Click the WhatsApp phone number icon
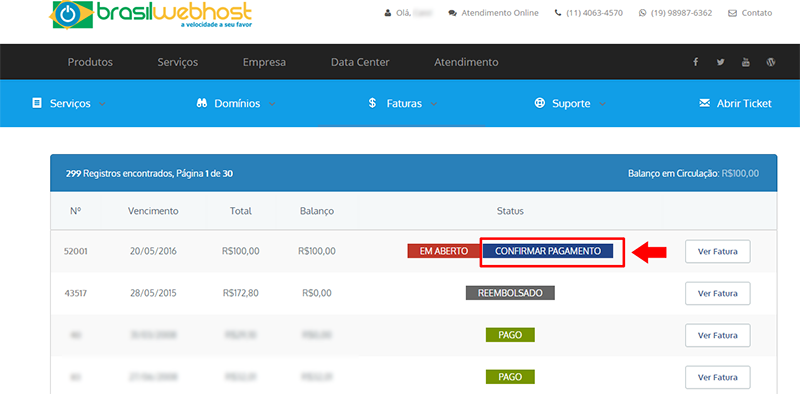The height and width of the screenshot is (394, 800). click(642, 13)
